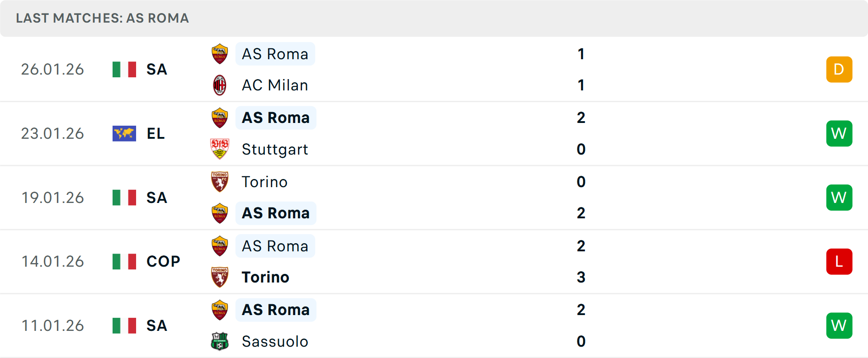Screen dimensions: 868x358
Task: Click AS Roma crest in AC Milan match
Action: (x=220, y=54)
